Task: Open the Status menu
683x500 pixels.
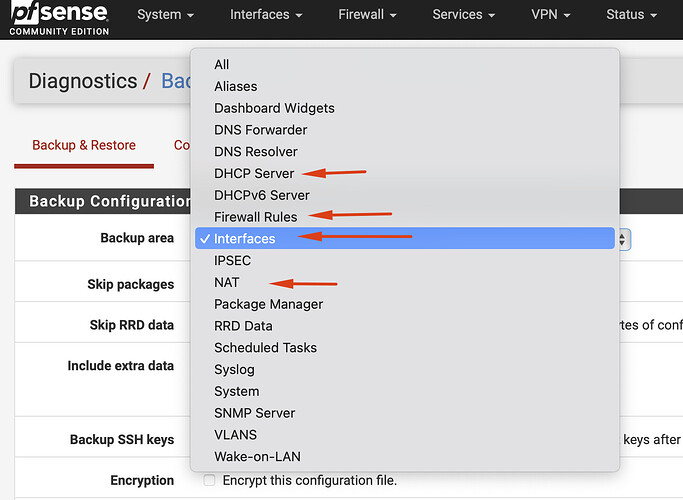Action: (632, 15)
